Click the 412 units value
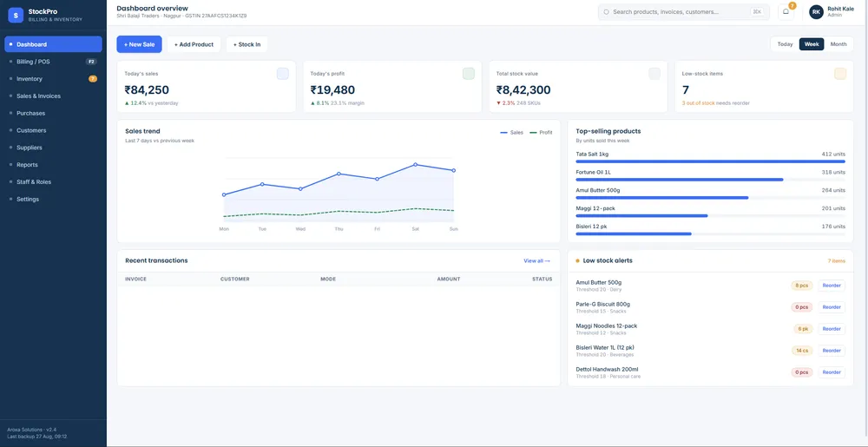868x447 pixels. [x=833, y=154]
